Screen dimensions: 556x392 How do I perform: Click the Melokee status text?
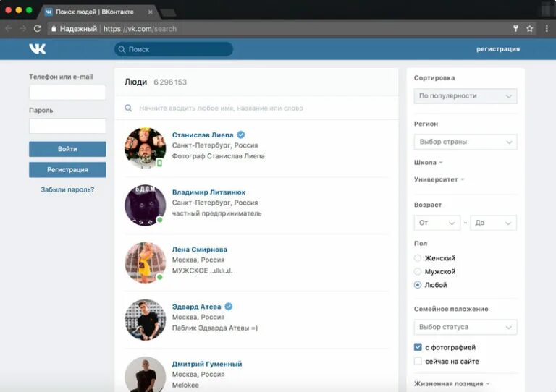[185, 385]
